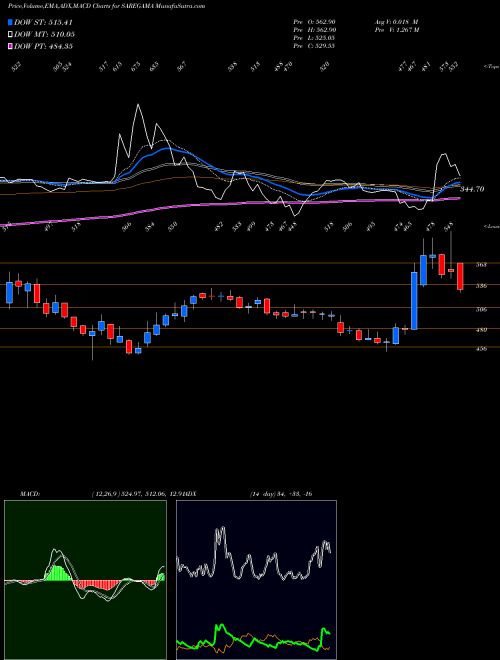Select the DOW ST 515.41 legend text
This screenshot has height=660, width=500.
43,22
